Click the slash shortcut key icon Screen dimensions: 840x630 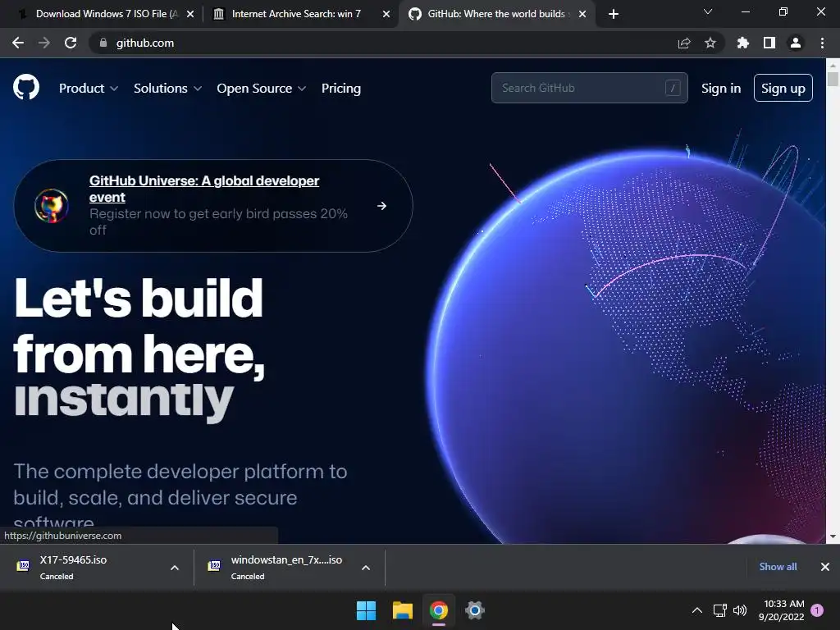(673, 88)
